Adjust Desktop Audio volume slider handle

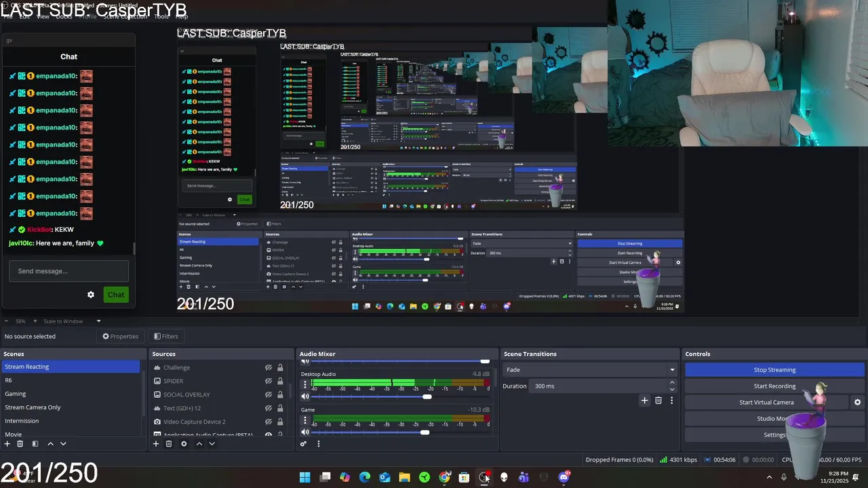pos(427,396)
